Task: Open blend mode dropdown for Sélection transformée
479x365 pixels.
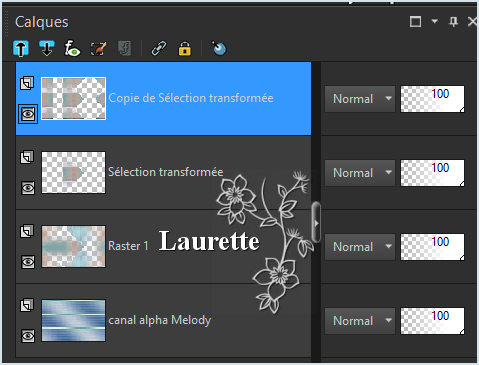Action: (x=360, y=173)
